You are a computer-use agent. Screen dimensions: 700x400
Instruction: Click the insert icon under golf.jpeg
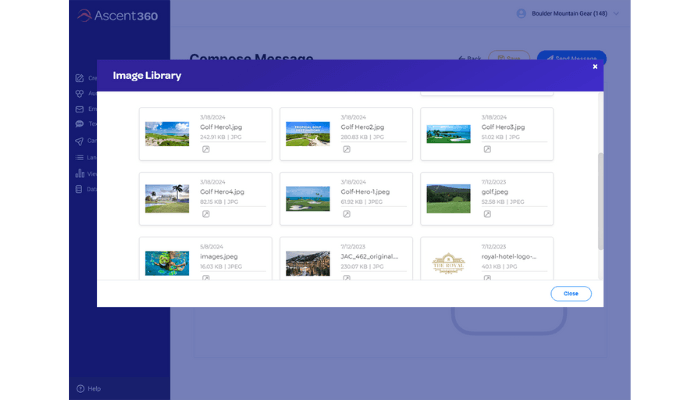[x=487, y=214]
